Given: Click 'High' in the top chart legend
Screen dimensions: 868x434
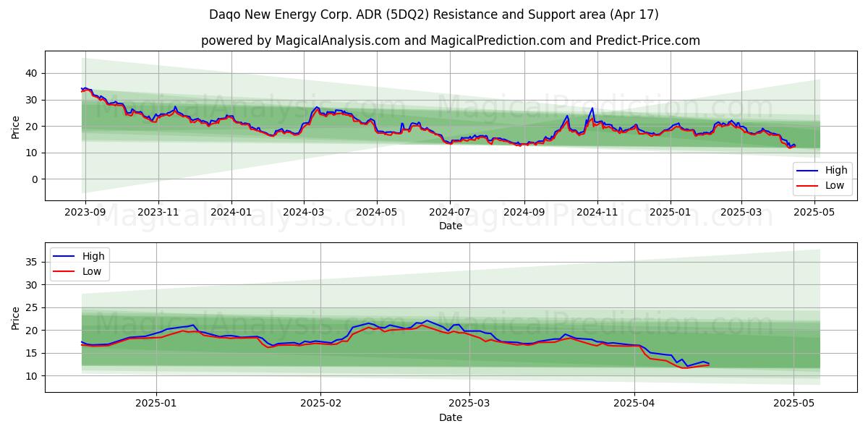Looking at the screenshot, I should (835, 171).
